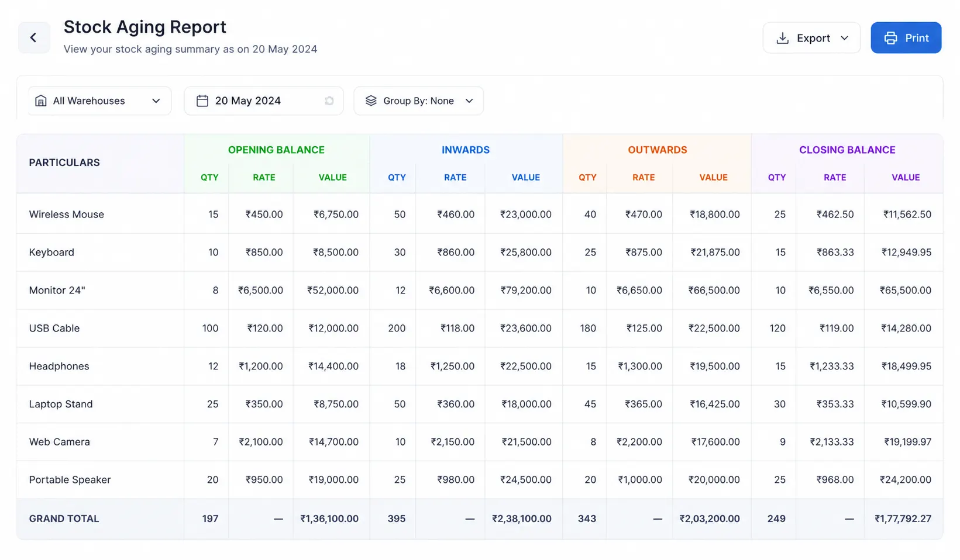Select the Wireless Mouse row
The height and width of the screenshot is (560, 960).
click(x=480, y=215)
